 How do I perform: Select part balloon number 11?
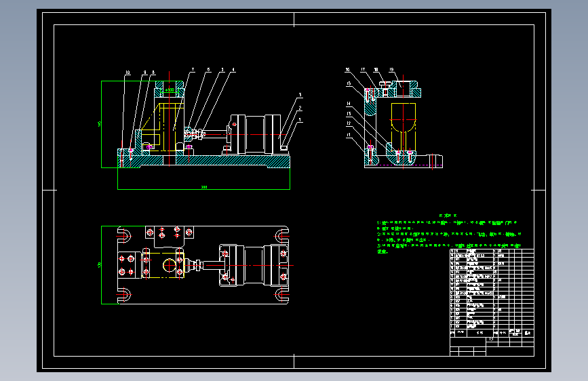pyautogui.click(x=349, y=135)
